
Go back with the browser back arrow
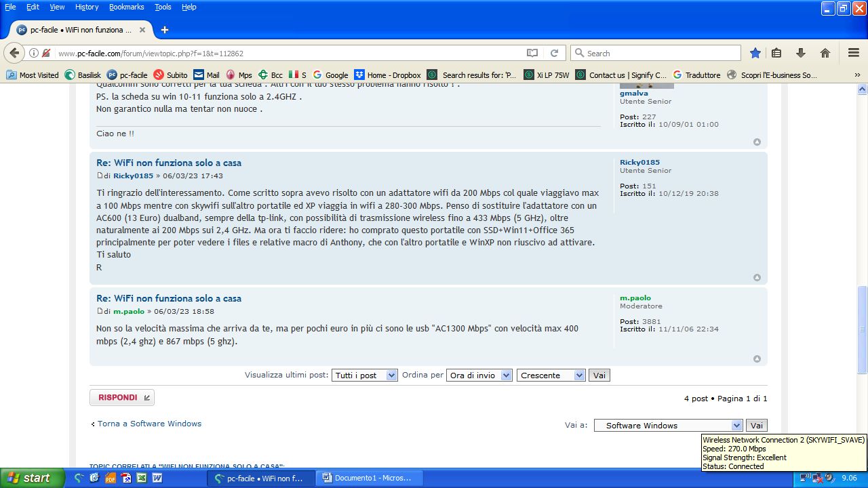click(x=14, y=53)
